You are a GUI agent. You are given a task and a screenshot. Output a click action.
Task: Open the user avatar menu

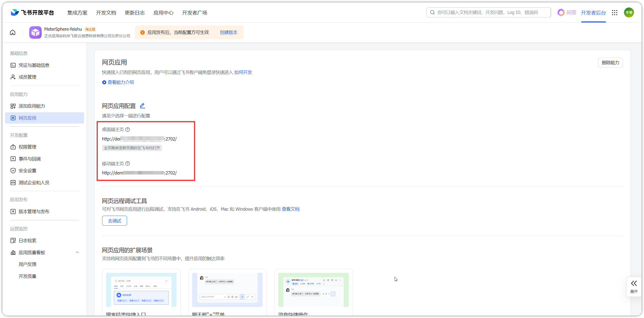coord(629,12)
